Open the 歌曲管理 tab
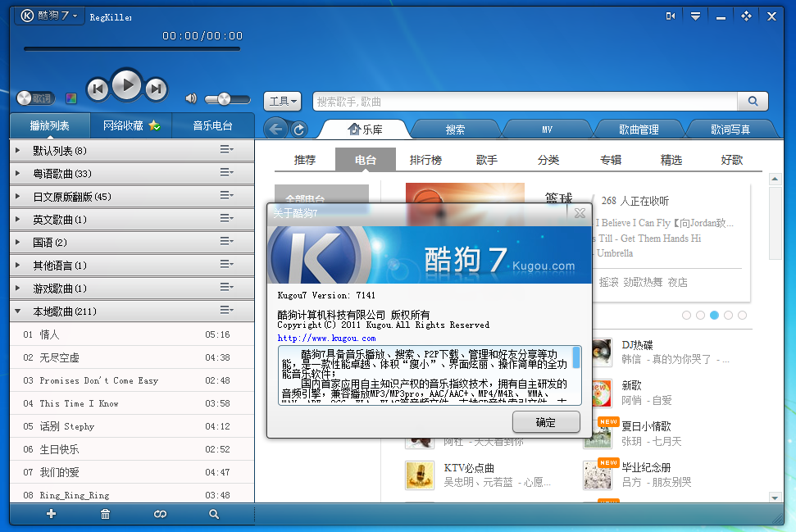 [639, 130]
